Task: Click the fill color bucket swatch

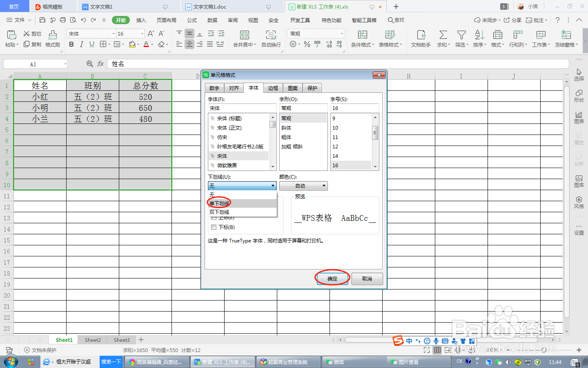Action: coord(132,44)
